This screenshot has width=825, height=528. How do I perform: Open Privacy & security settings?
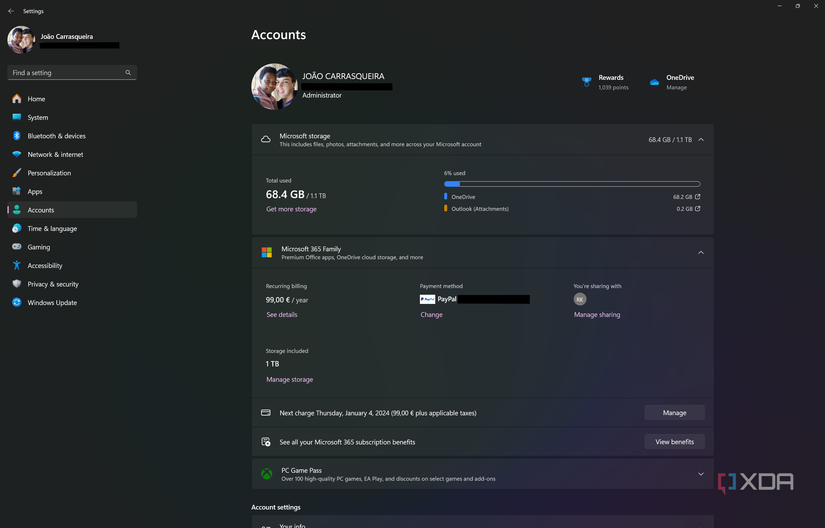tap(72, 284)
